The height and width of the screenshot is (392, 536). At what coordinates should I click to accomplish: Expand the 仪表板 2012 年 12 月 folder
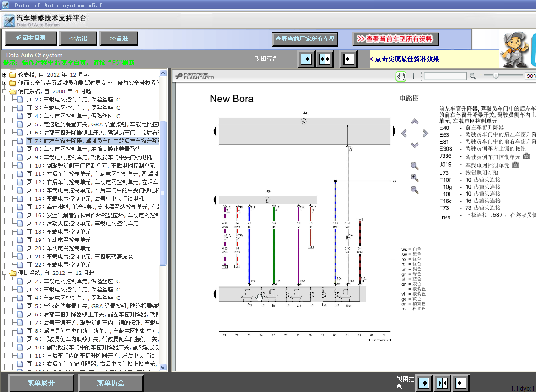pos(5,75)
